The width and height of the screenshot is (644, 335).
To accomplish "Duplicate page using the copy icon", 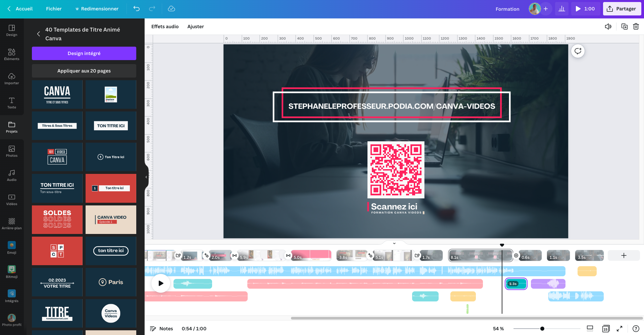I will [x=624, y=27].
